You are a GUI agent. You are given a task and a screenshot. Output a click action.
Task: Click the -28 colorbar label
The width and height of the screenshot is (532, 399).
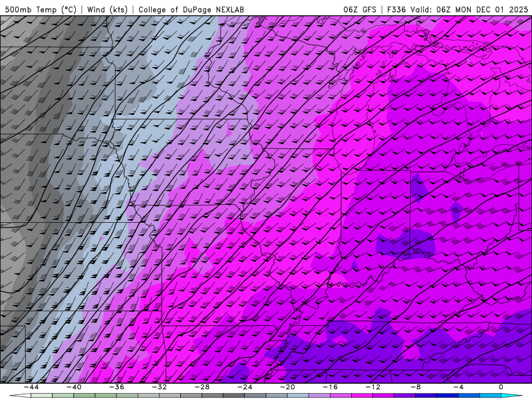(202, 387)
